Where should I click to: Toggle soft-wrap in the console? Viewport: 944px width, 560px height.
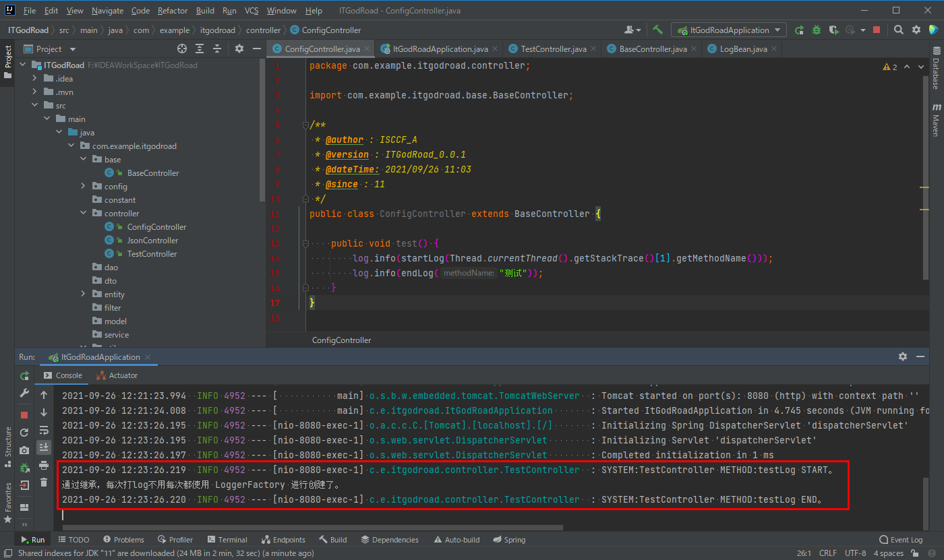tap(44, 430)
